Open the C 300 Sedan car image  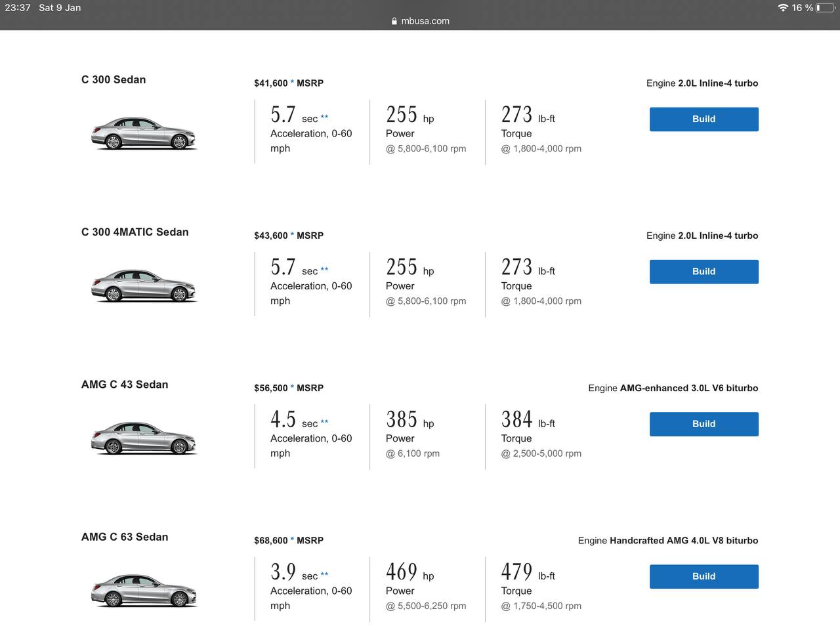pos(144,133)
